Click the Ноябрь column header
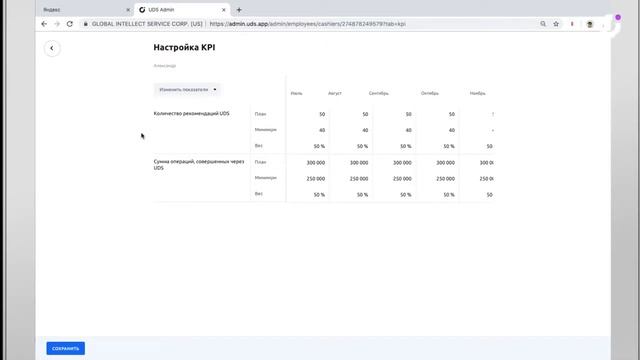Screen dimensions: 640x360 tap(478, 93)
